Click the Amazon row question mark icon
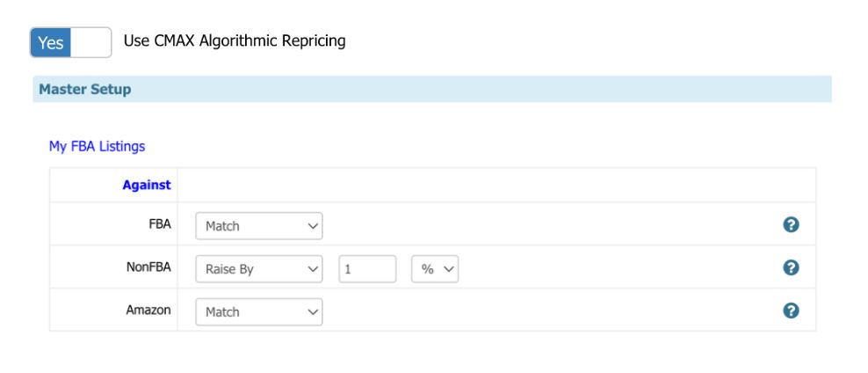The image size is (868, 373). tap(790, 311)
